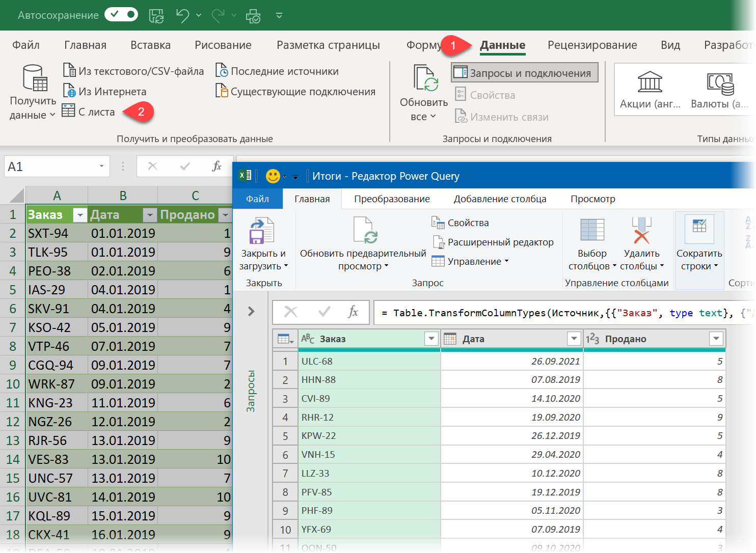The height and width of the screenshot is (553, 756).
Task: Open the Дата column filter in Excel
Action: click(x=150, y=215)
